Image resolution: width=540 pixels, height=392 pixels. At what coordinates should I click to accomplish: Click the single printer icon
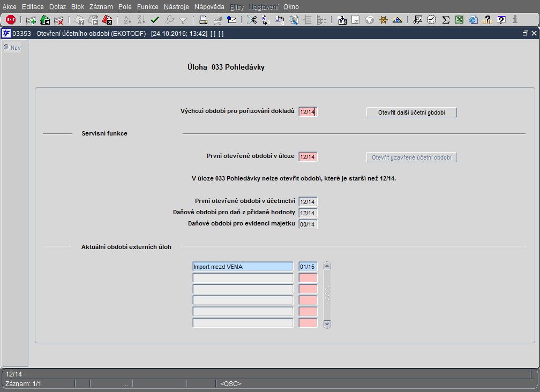click(x=203, y=20)
